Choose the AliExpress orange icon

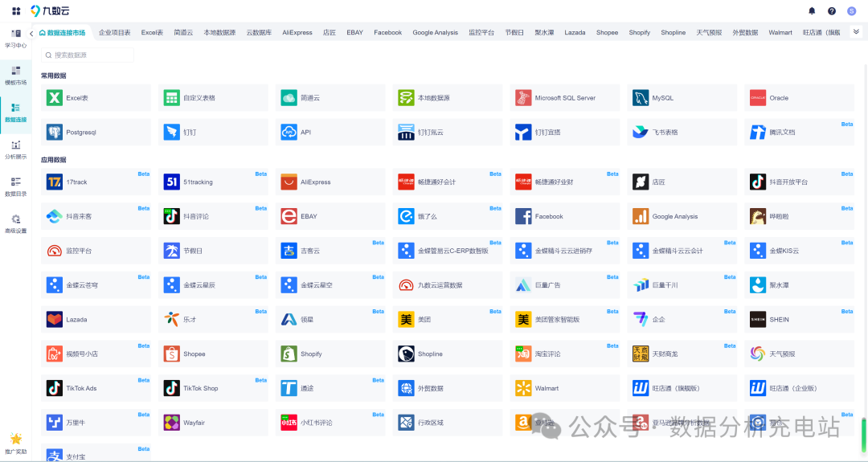tap(289, 182)
